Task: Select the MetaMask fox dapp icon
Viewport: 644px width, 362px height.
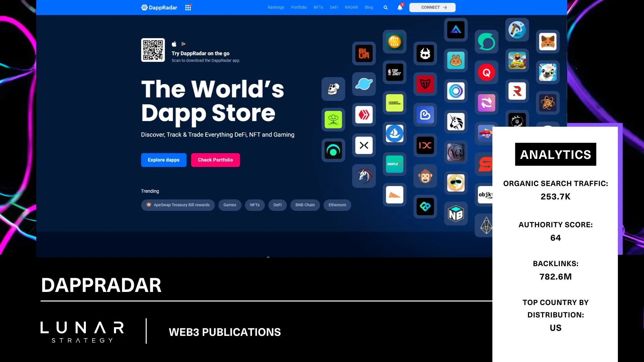Action: (547, 42)
